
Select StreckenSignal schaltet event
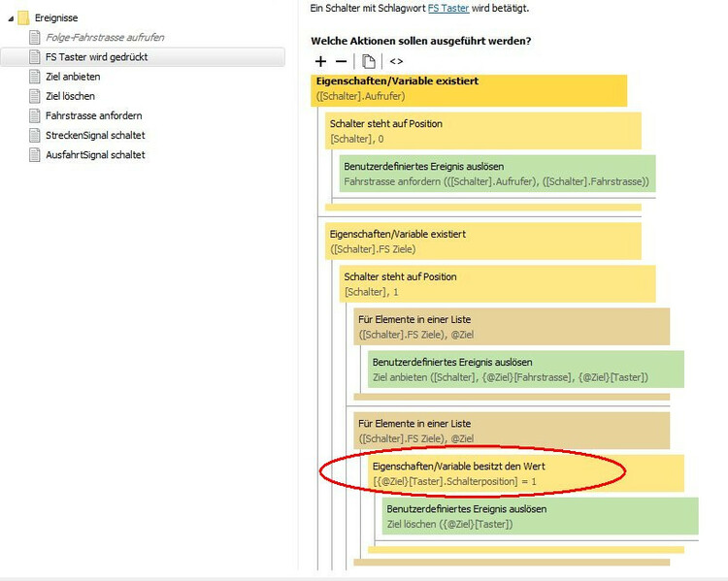click(95, 135)
